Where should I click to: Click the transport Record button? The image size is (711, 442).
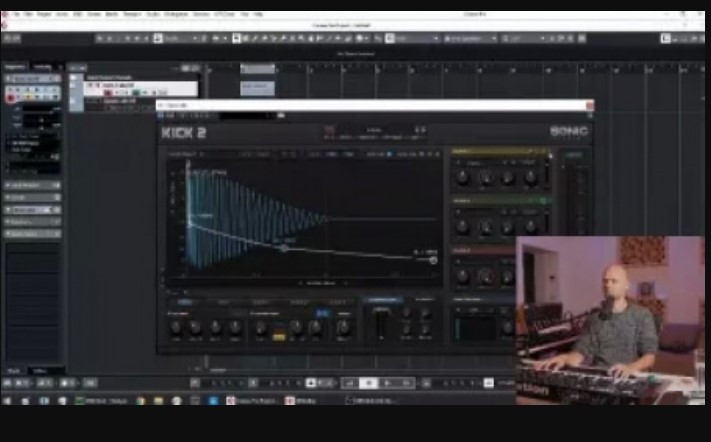click(x=406, y=384)
